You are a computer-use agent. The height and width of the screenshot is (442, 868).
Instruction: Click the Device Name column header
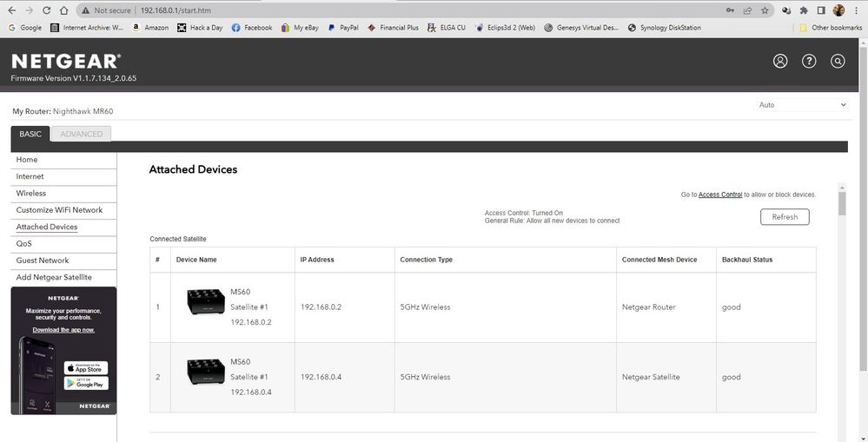point(196,260)
